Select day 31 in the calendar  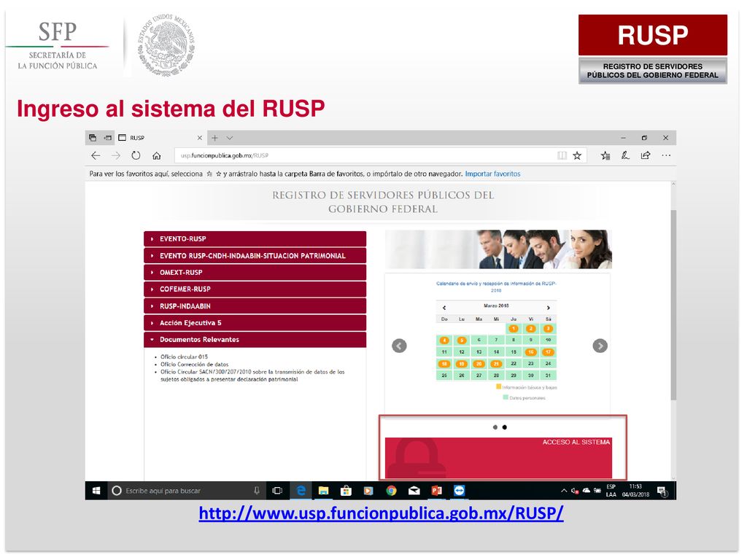tap(548, 376)
